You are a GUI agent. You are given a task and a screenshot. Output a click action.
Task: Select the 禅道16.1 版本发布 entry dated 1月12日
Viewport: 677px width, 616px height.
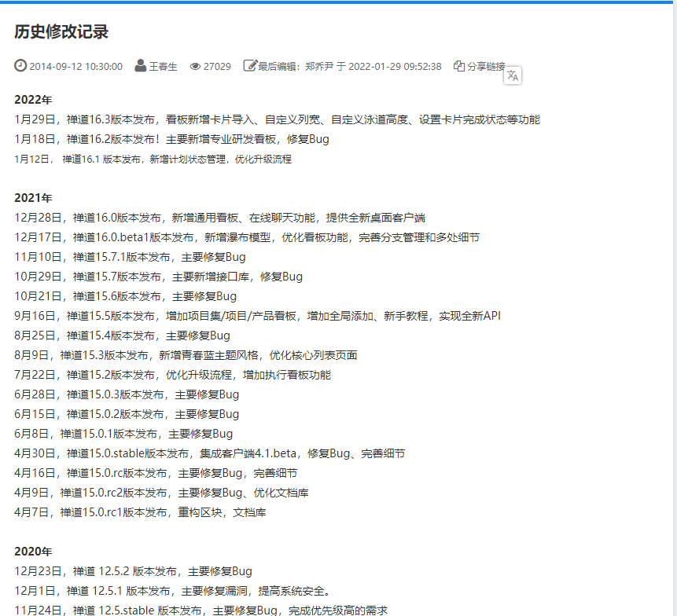coord(153,159)
